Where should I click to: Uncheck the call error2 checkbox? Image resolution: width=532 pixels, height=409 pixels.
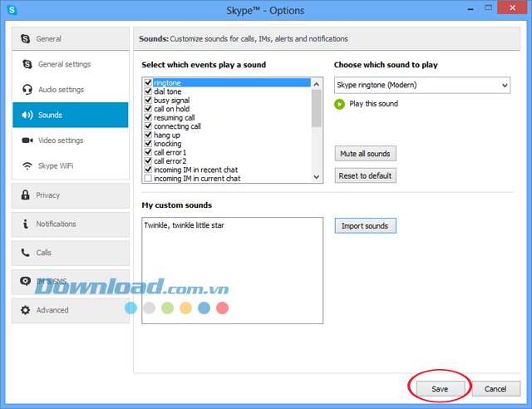[x=148, y=161]
